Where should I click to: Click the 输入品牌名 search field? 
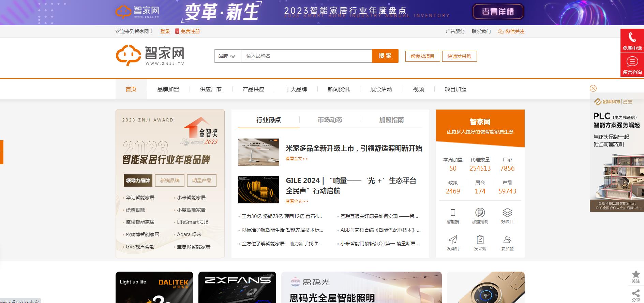coord(306,56)
